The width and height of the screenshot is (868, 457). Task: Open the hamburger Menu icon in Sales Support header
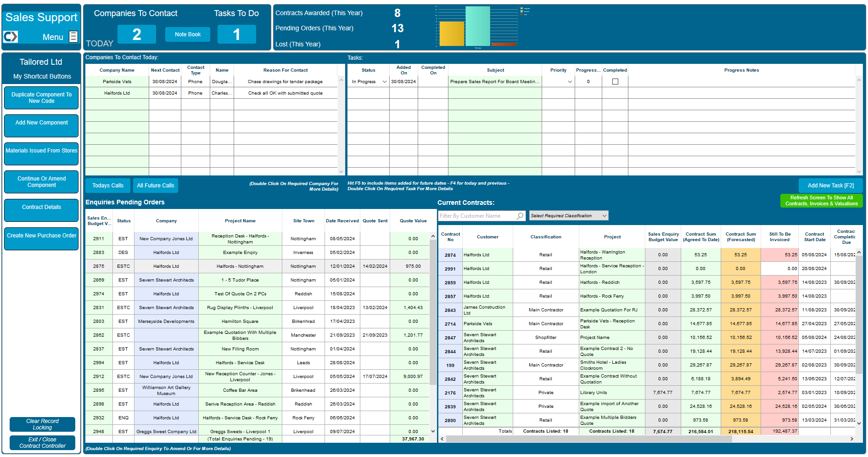click(73, 37)
